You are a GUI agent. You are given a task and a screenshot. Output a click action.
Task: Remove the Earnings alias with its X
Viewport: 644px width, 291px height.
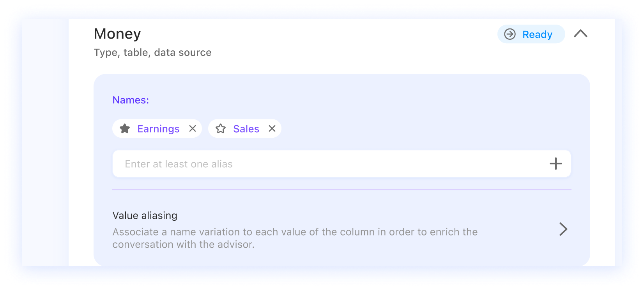(193, 129)
